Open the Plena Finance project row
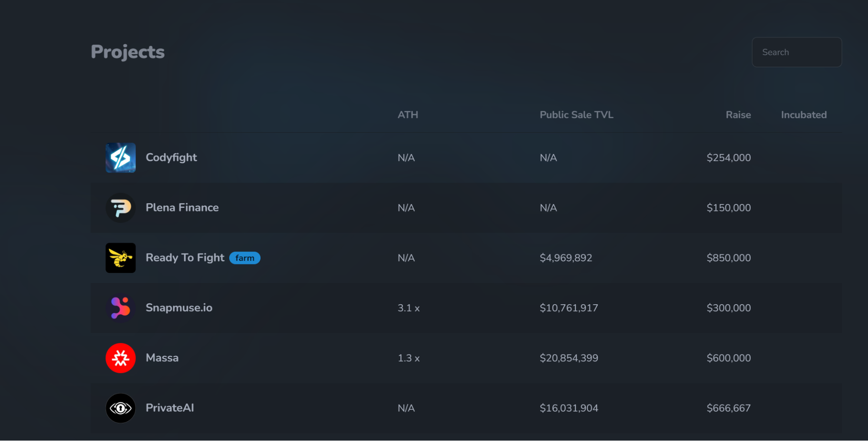 tap(182, 207)
